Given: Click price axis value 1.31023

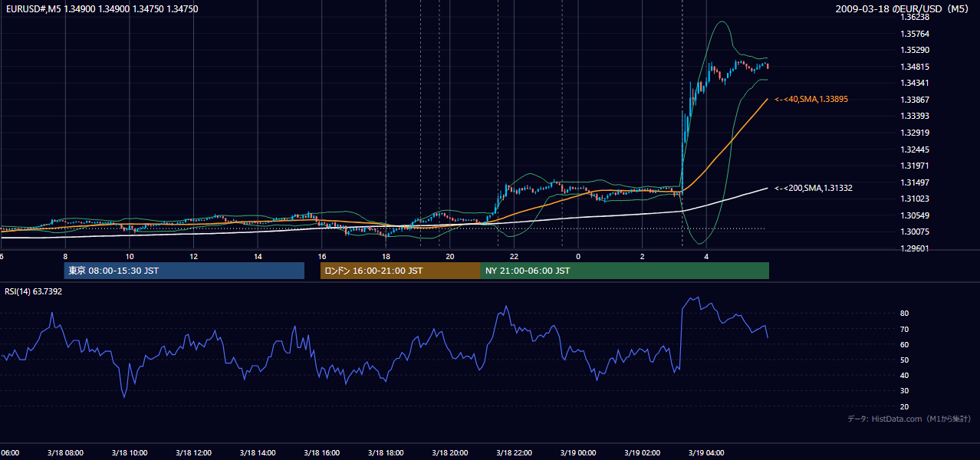Looking at the screenshot, I should [916, 199].
